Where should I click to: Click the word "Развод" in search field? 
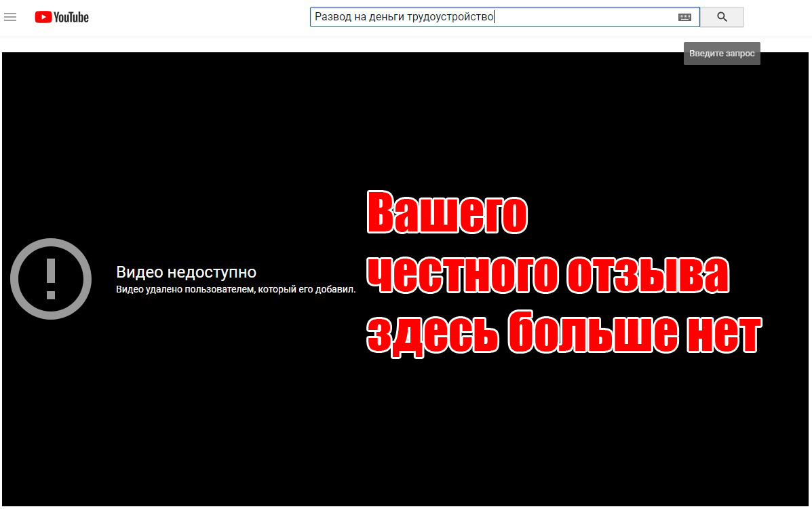point(331,17)
